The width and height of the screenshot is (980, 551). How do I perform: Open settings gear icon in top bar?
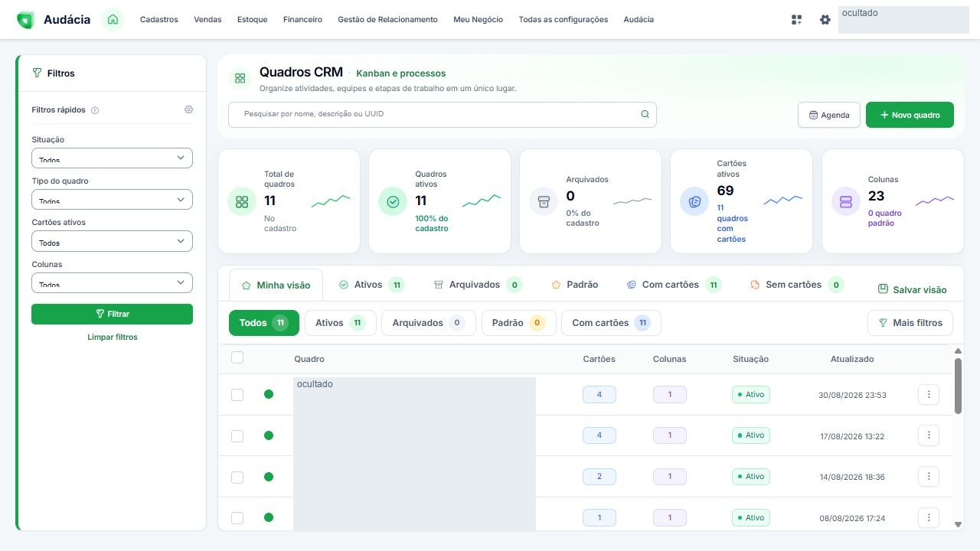825,20
